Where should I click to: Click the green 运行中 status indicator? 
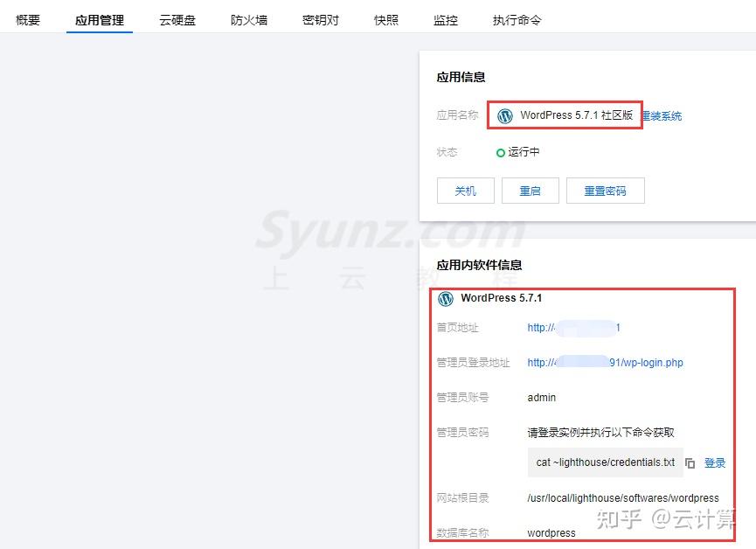point(501,153)
